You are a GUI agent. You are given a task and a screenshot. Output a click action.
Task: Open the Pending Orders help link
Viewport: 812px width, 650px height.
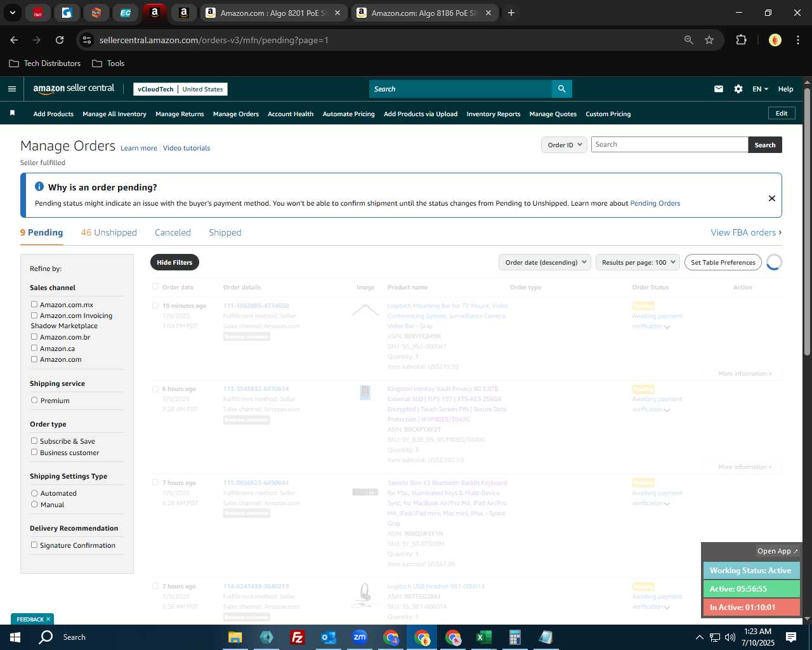655,203
